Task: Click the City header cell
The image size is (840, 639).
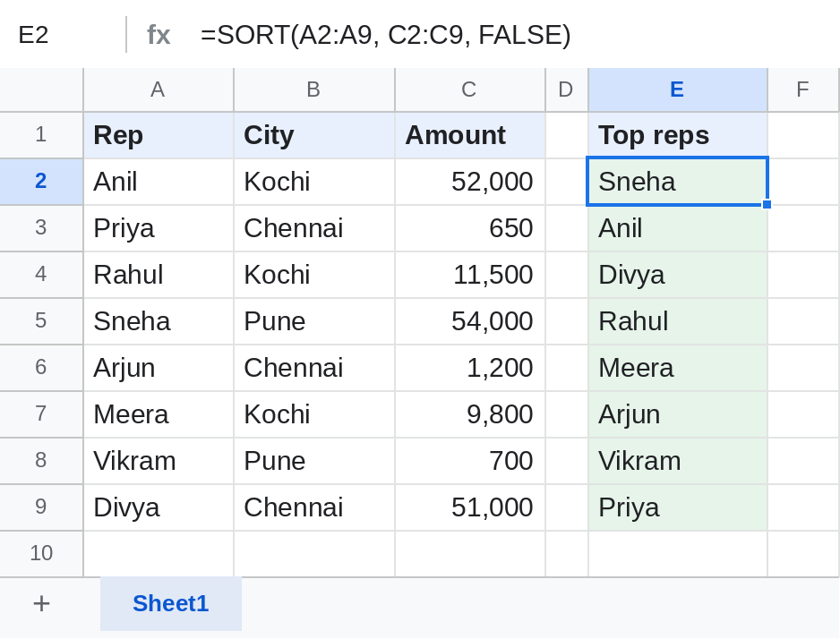Action: tap(314, 135)
